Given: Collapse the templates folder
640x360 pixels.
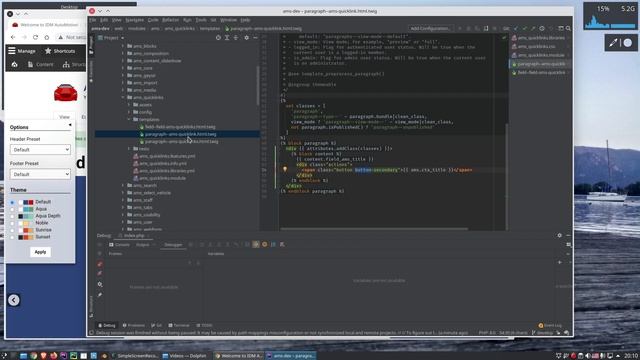Looking at the screenshot, I should [x=129, y=120].
